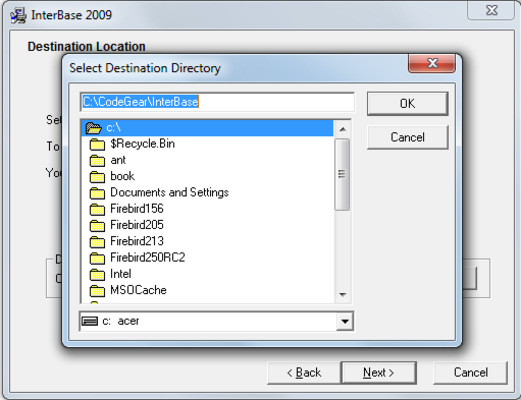Click the destination path input field
Viewport: 521px width, 400px height.
click(x=217, y=102)
